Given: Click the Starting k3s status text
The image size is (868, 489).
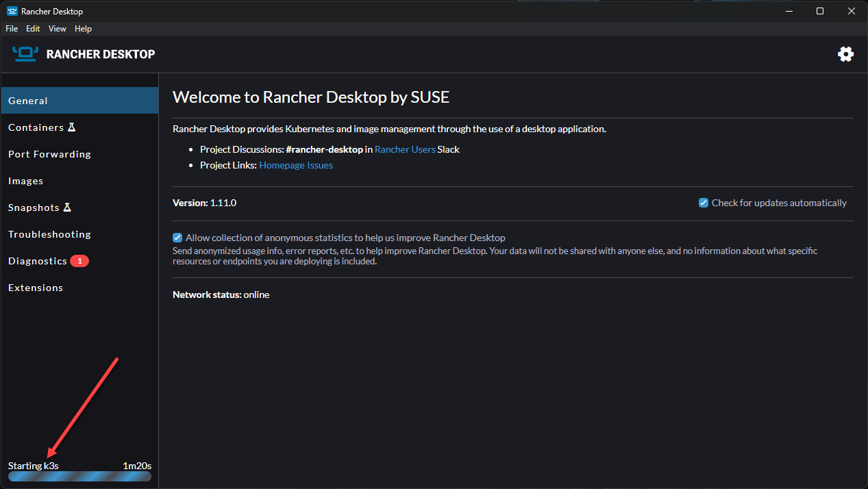Looking at the screenshot, I should [x=33, y=466].
